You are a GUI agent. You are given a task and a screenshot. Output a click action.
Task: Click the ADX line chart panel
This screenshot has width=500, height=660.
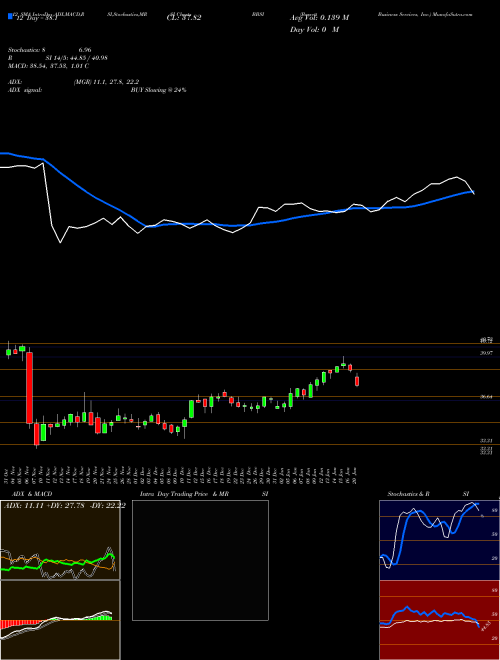60,540
